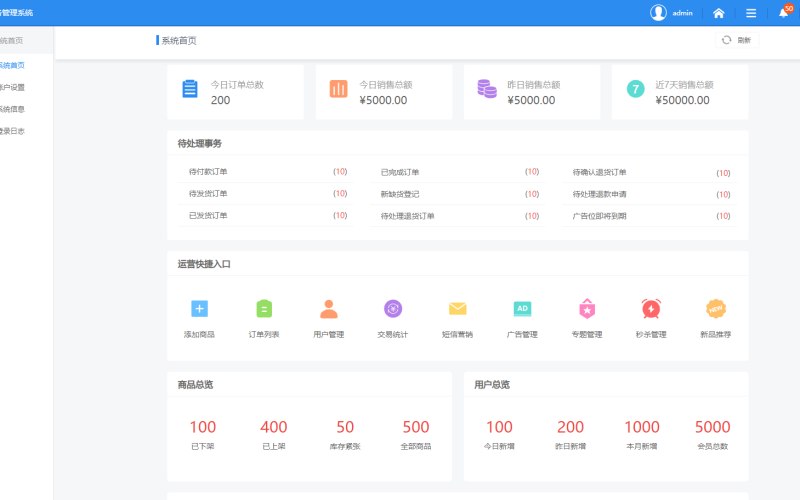Open the 已完成订单 row
This screenshot has width=800, height=500.
point(458,172)
